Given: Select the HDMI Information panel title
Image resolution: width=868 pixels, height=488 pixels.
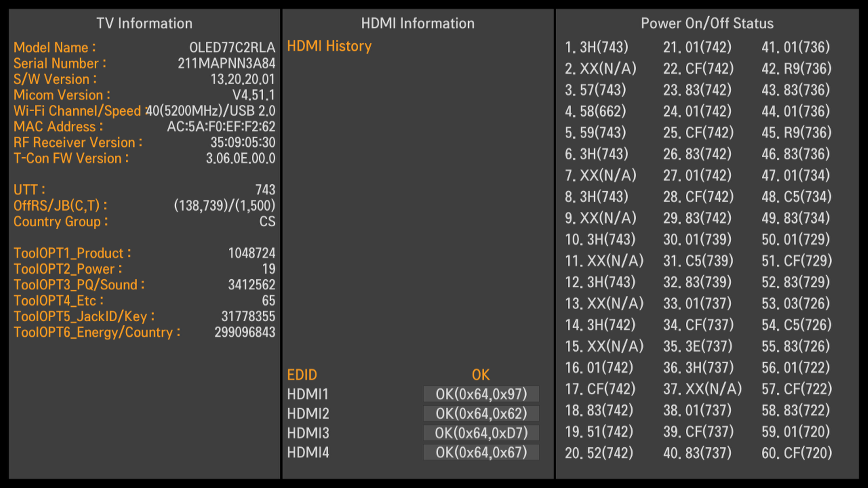Looking at the screenshot, I should point(418,23).
